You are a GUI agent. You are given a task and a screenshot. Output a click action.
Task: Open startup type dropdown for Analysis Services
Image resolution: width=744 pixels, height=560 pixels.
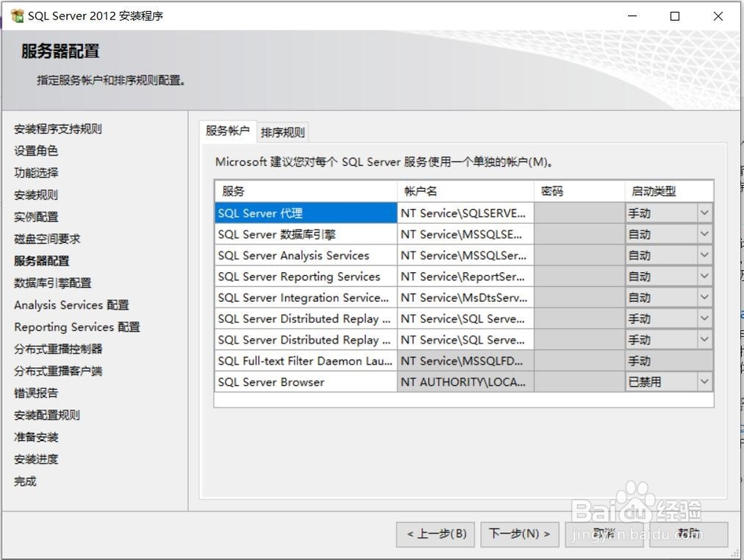[704, 255]
